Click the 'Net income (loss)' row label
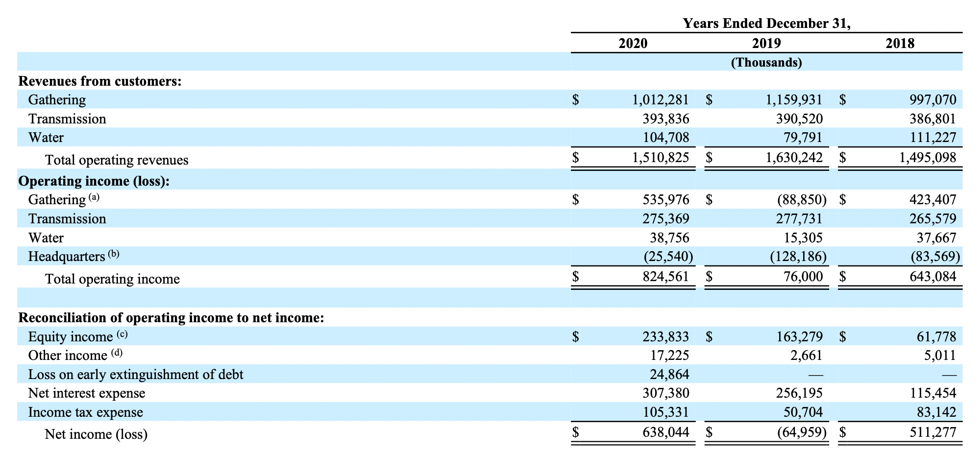 pos(96,434)
